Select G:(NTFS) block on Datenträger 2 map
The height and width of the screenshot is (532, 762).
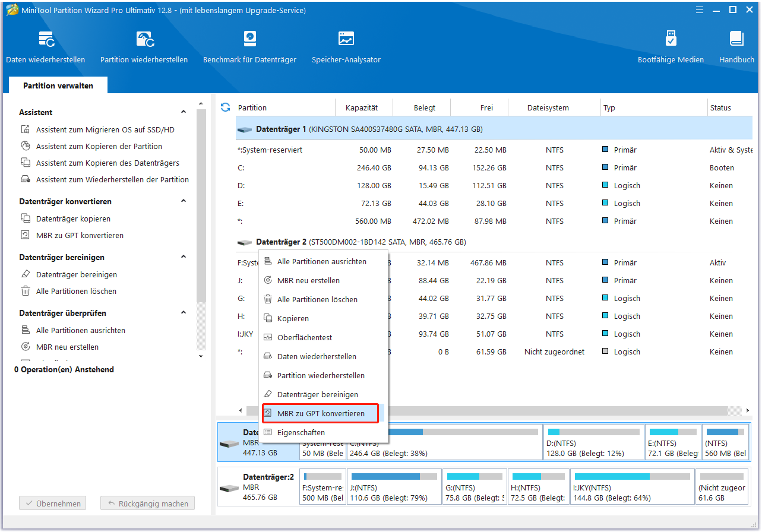point(474,487)
